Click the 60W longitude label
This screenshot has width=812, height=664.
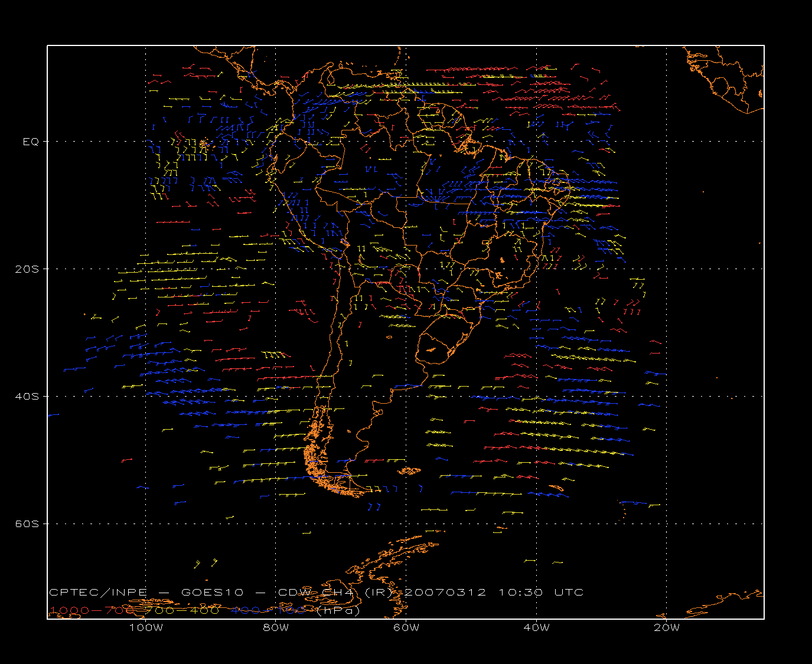pos(406,627)
